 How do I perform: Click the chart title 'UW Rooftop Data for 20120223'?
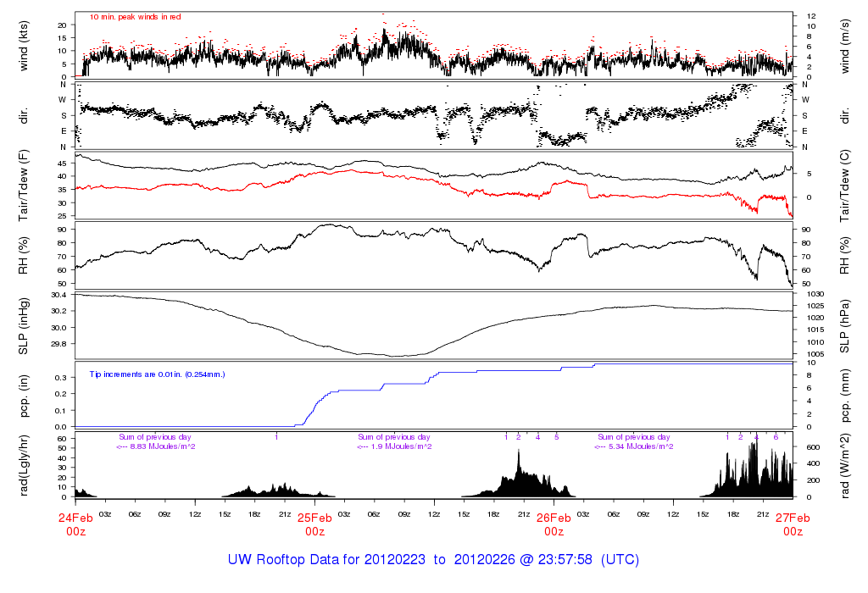(326, 559)
